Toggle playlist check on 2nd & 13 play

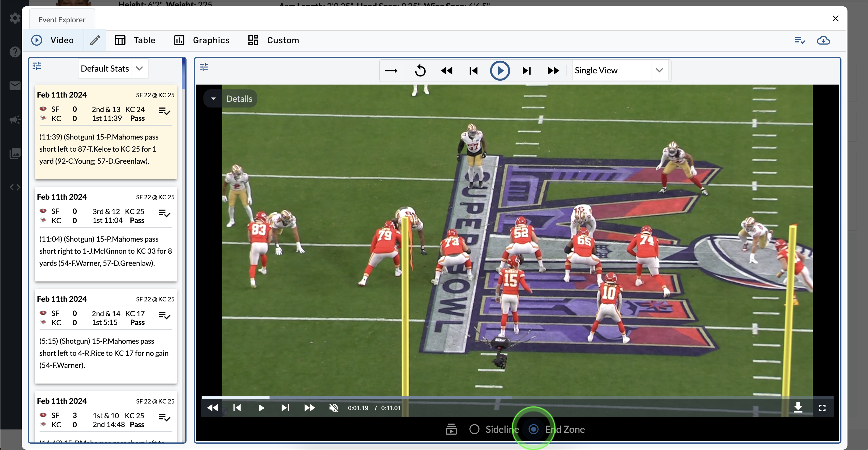point(164,111)
